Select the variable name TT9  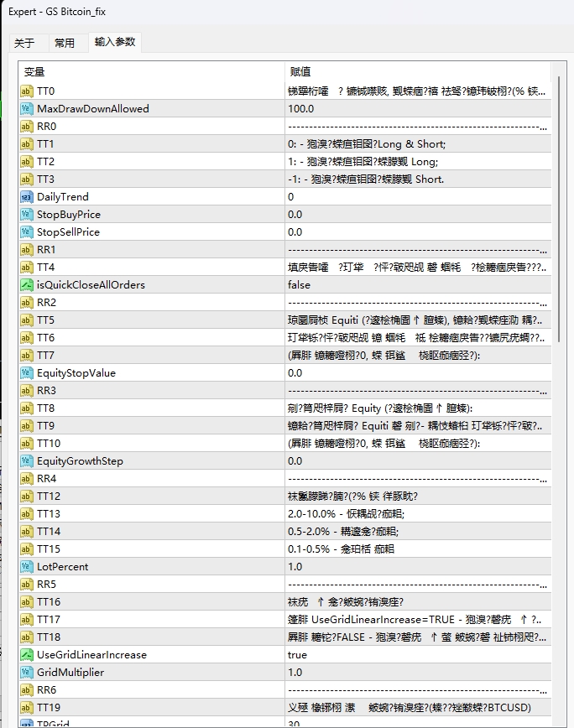coord(45,426)
